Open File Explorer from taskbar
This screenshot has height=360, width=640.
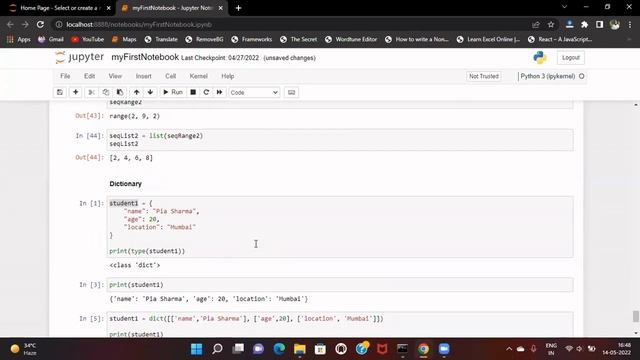coord(300,349)
